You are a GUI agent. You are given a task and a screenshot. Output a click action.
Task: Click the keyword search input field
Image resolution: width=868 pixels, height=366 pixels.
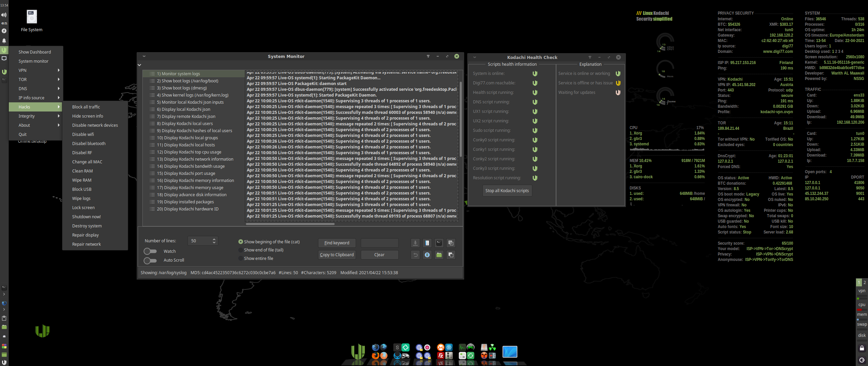point(379,243)
